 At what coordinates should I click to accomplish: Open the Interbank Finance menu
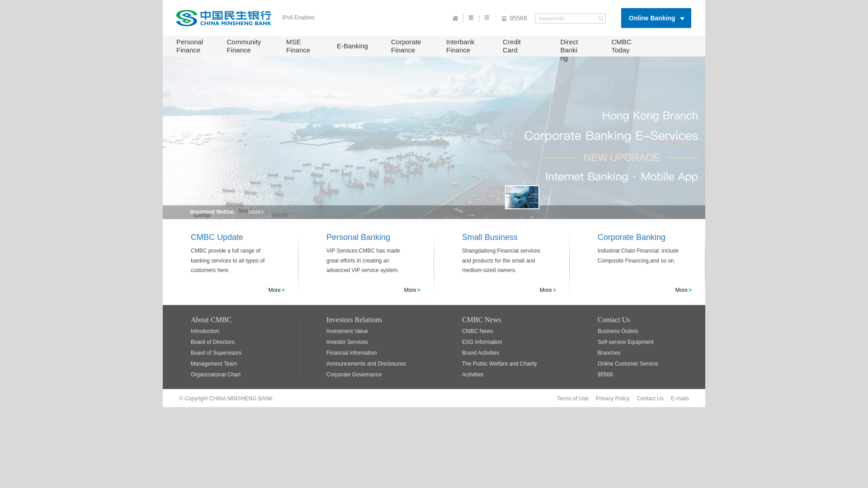(x=460, y=46)
